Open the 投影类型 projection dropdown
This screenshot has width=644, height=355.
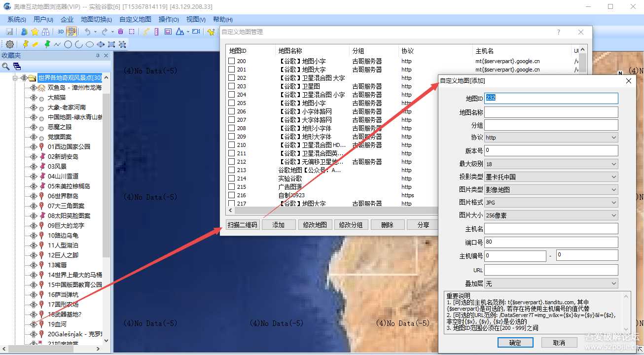pos(613,177)
